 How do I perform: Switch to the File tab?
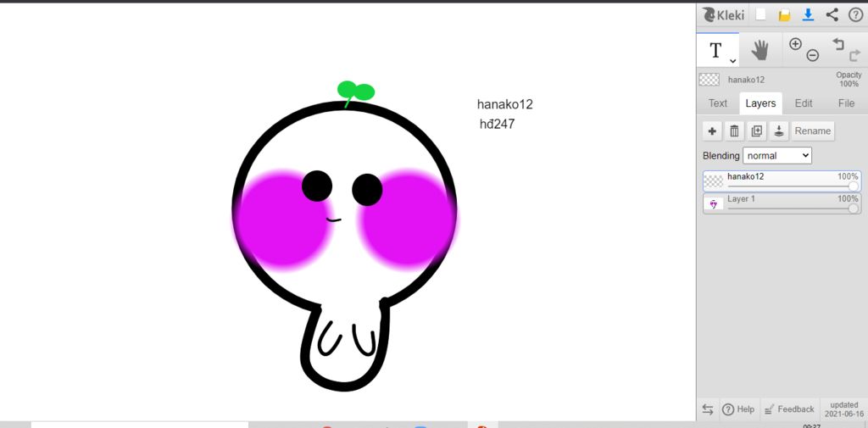coord(846,103)
